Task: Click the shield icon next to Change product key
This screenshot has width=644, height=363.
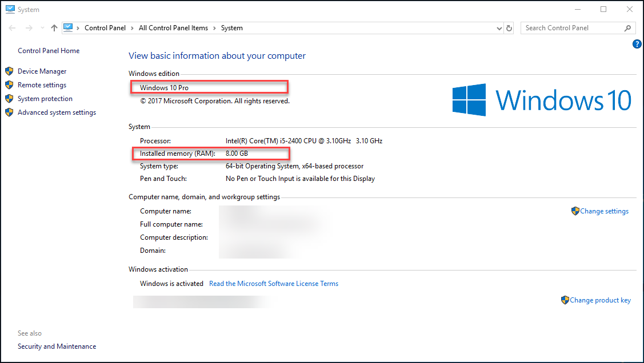Action: click(x=565, y=300)
